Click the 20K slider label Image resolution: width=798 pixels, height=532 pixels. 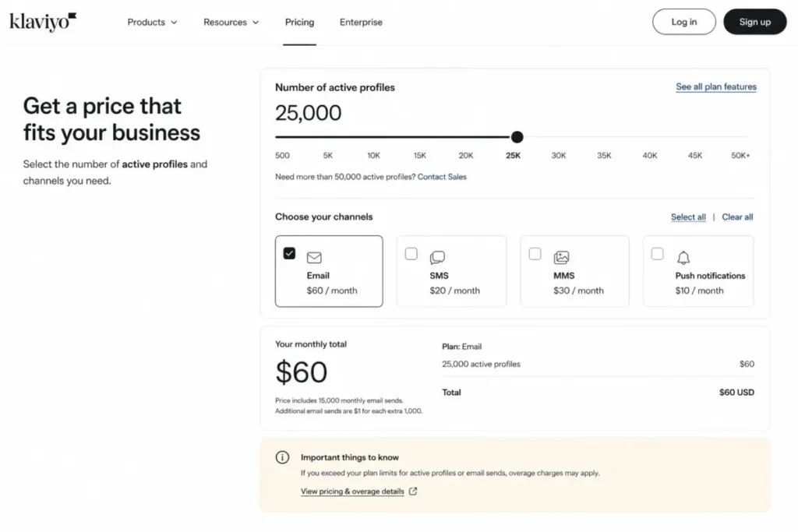466,155
